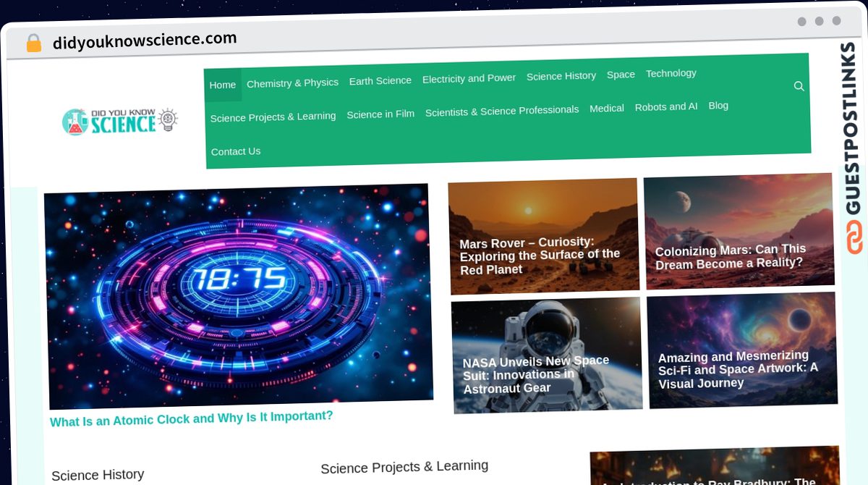Open 'What Is an Atomic Clock' article link
This screenshot has height=485, width=868.
[x=192, y=418]
